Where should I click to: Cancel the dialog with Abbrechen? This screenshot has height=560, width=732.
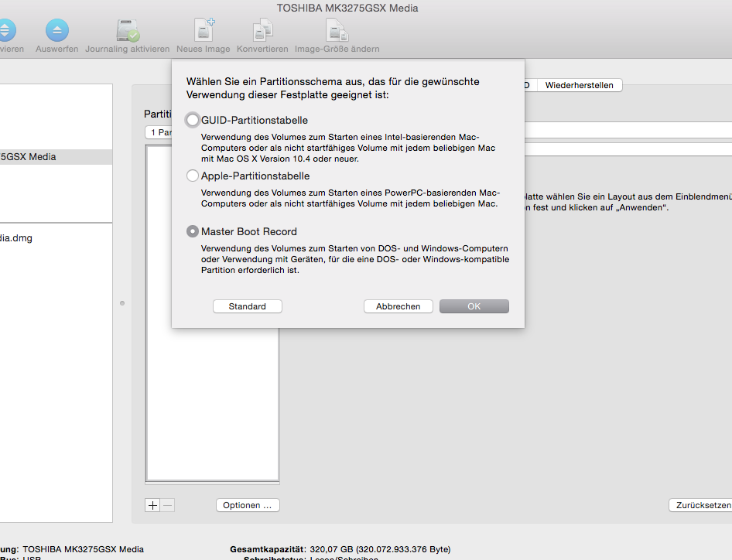pos(398,306)
